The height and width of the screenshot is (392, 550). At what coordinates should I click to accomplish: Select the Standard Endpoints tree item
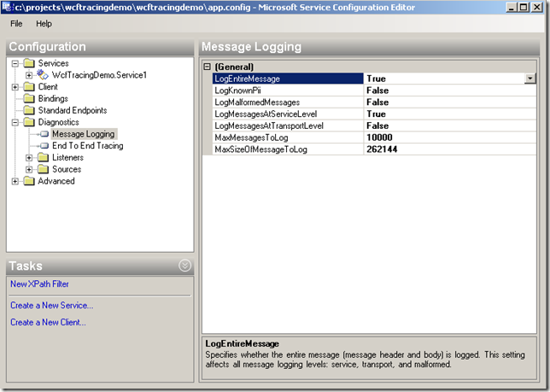coord(73,110)
